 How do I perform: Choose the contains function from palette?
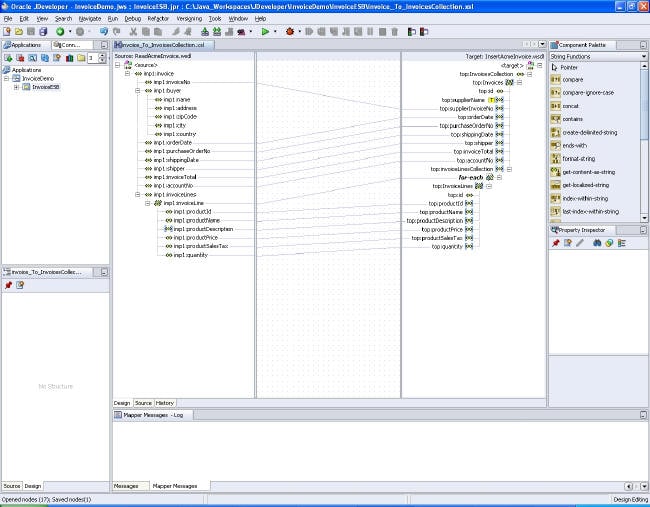[573, 119]
